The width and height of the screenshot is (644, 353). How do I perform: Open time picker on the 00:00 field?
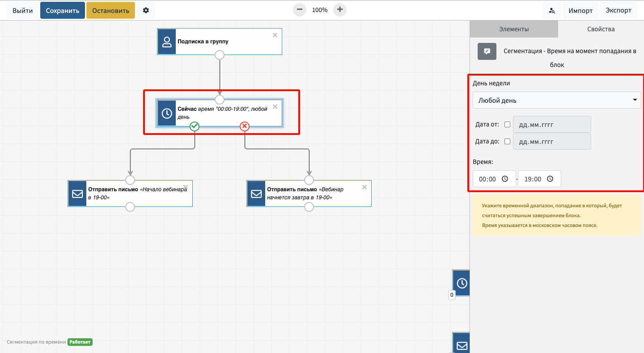(x=505, y=179)
